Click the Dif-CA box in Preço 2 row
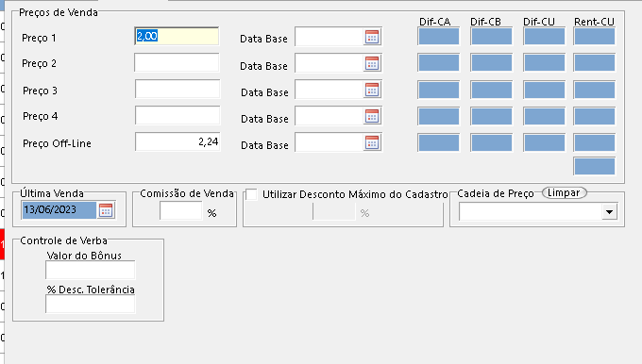The width and height of the screenshot is (642, 364). 438,63
